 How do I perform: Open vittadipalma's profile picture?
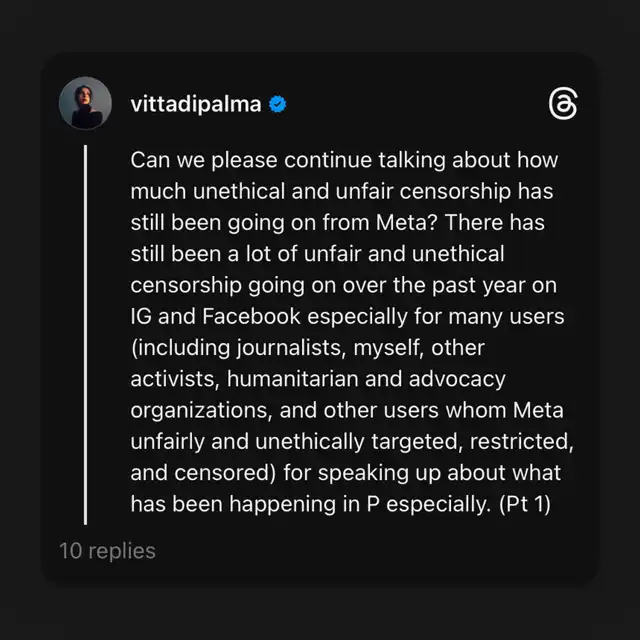[85, 103]
